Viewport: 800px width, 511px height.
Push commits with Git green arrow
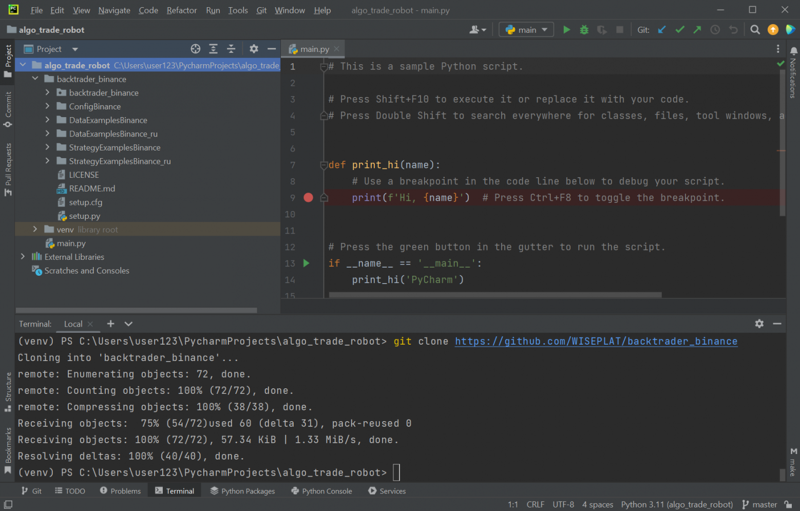[697, 30]
